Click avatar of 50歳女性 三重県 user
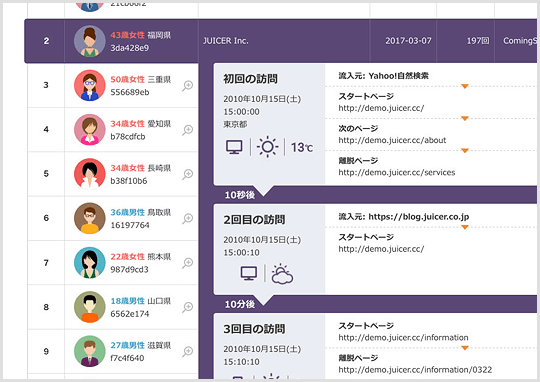This screenshot has height=382, width=540. point(90,85)
